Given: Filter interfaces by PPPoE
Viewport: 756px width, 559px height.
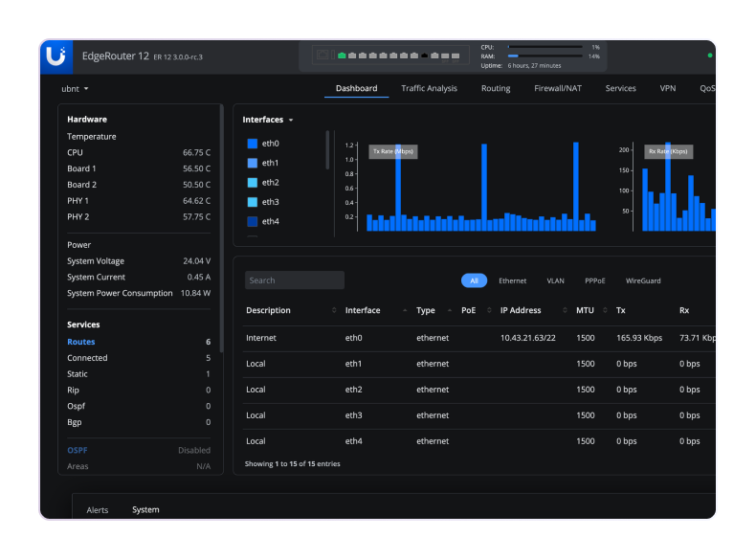Looking at the screenshot, I should click(595, 280).
